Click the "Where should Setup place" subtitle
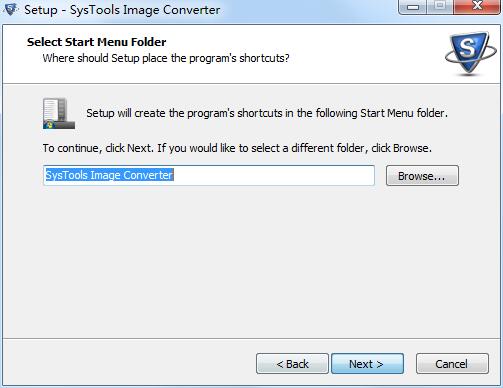This screenshot has width=503, height=388. (x=166, y=58)
